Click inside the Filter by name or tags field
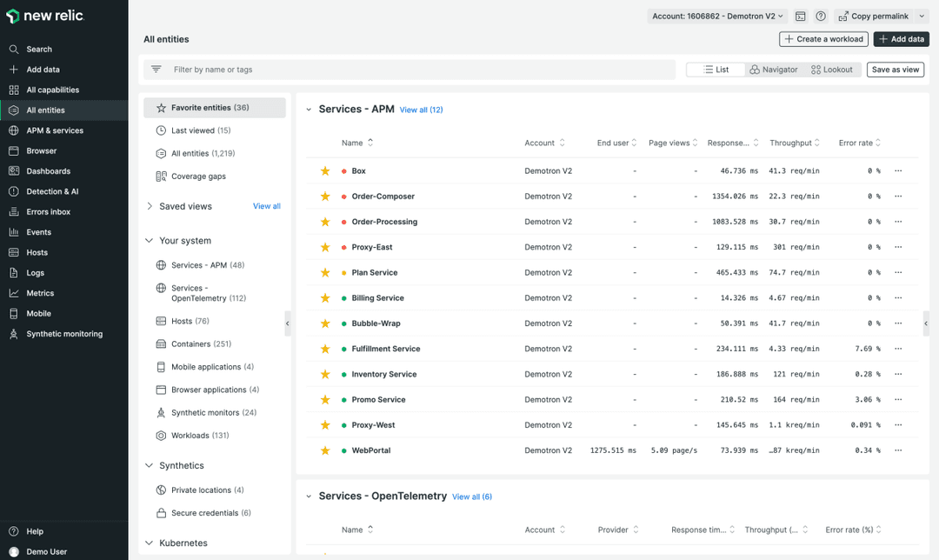 tap(348, 69)
